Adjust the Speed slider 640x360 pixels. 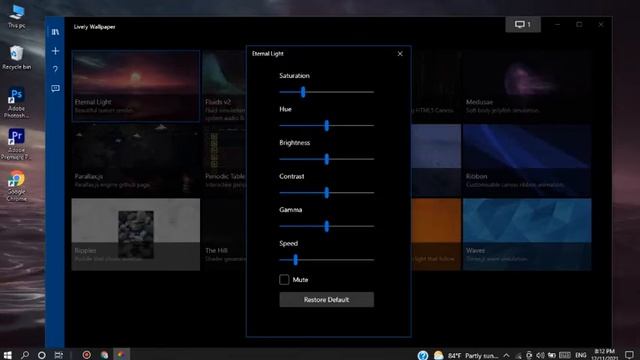tap(326, 259)
